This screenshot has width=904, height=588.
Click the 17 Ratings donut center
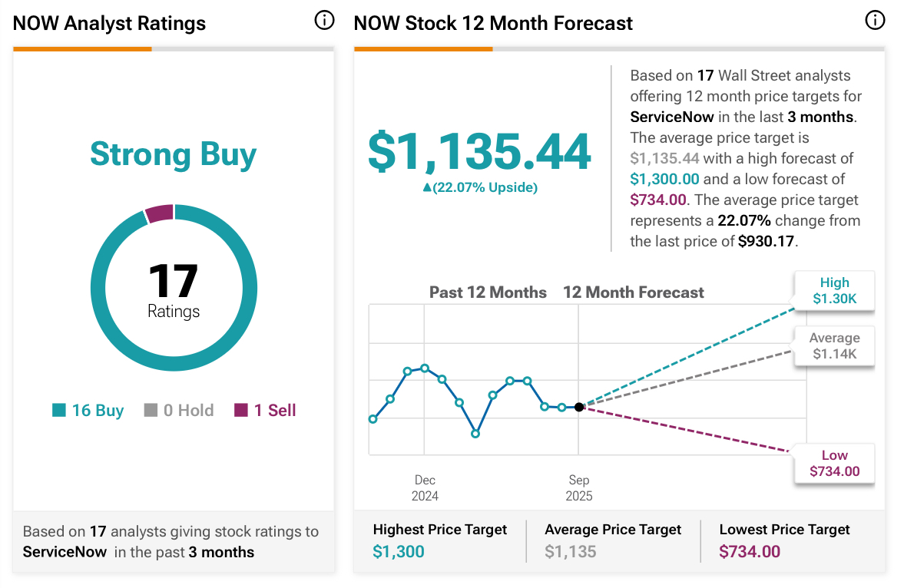[x=174, y=289]
